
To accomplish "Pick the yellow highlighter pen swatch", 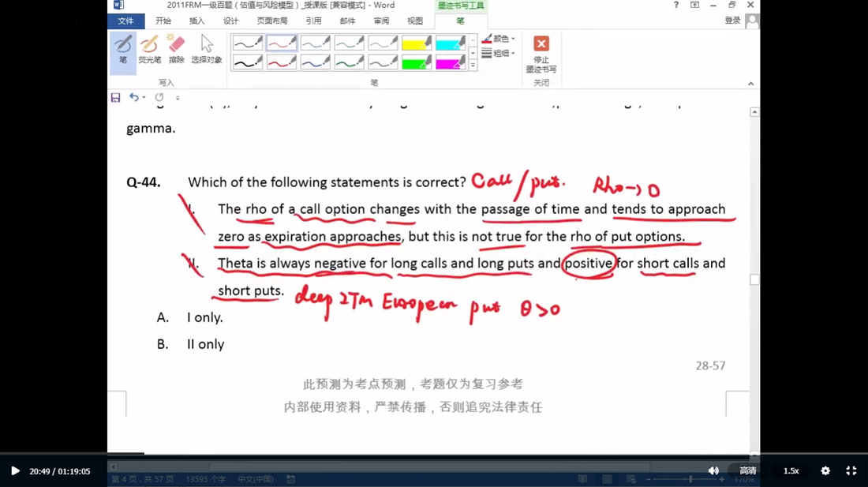I will click(416, 43).
